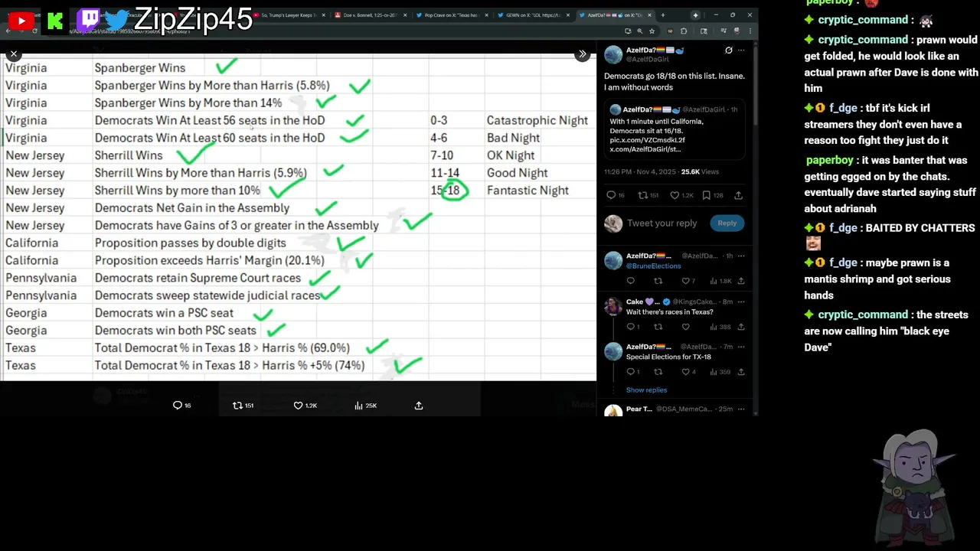The height and width of the screenshot is (551, 980).
Task: Open more options on the main tweet
Action: click(x=741, y=51)
